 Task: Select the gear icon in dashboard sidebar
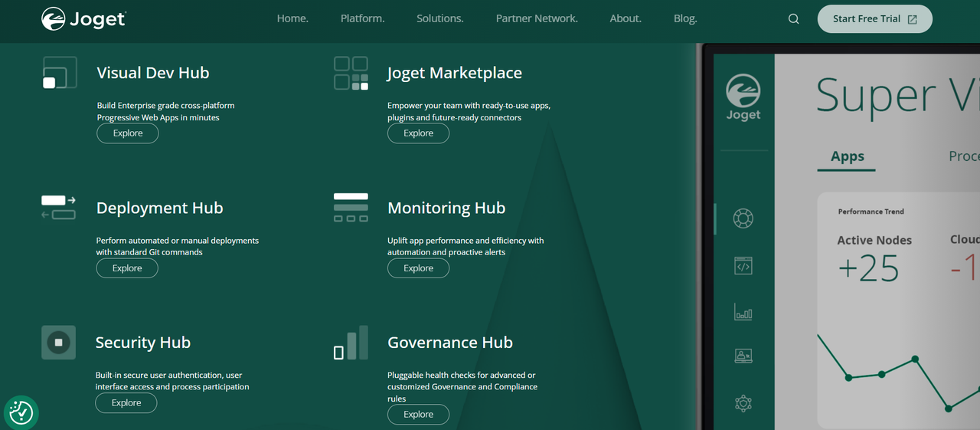(743, 403)
